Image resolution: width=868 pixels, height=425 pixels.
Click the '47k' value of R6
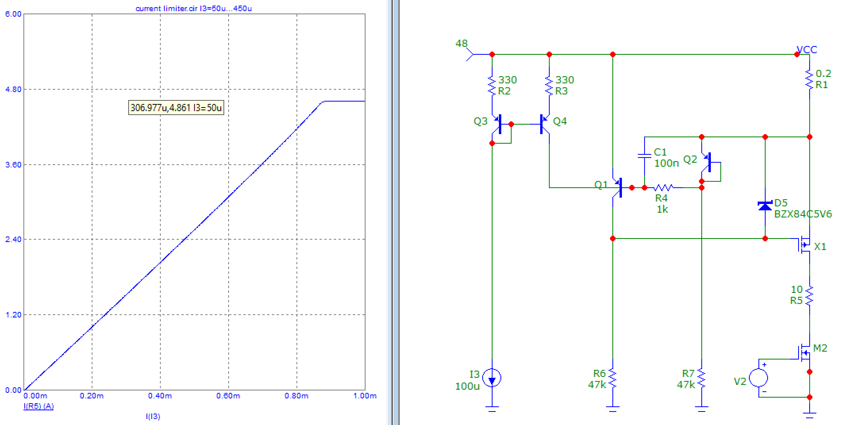pos(597,385)
